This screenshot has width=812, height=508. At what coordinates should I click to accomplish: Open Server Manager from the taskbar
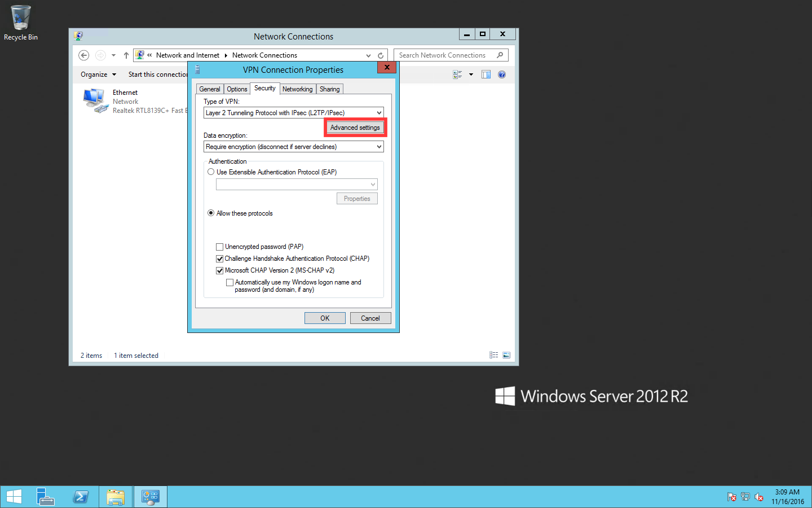coord(46,497)
